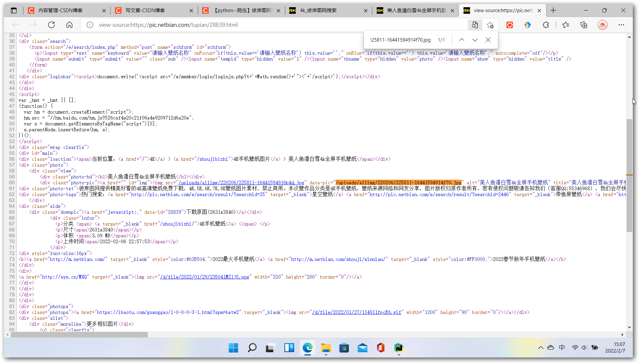Open a new browser tab

coord(553,10)
